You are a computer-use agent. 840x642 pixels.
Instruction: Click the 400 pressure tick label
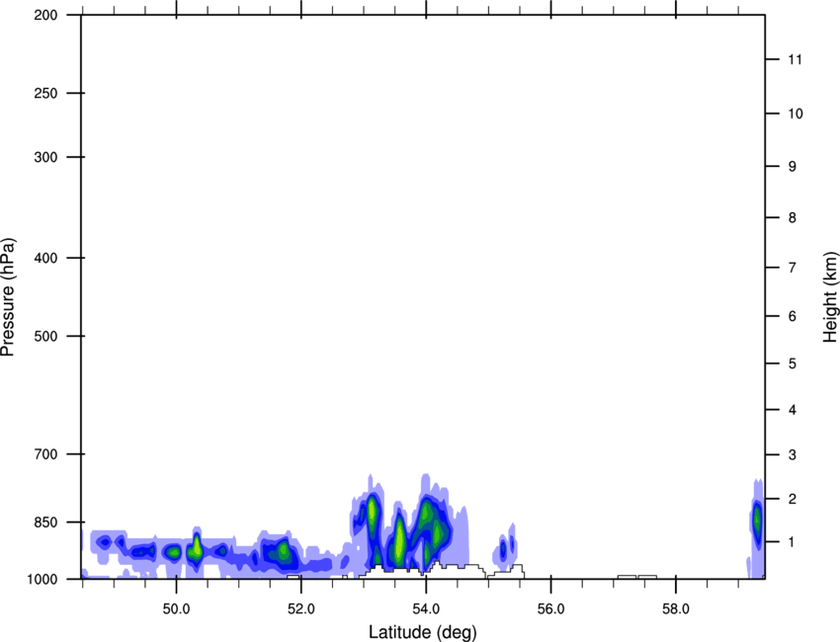45,258
